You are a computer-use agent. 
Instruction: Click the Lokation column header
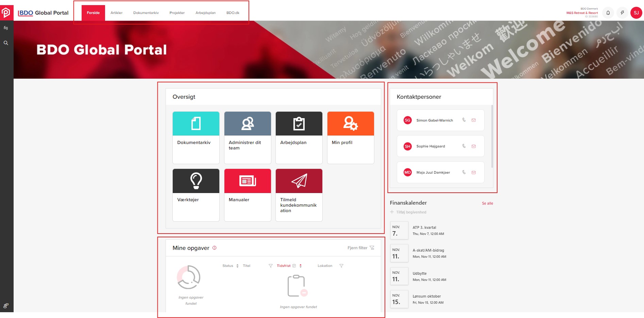point(325,266)
